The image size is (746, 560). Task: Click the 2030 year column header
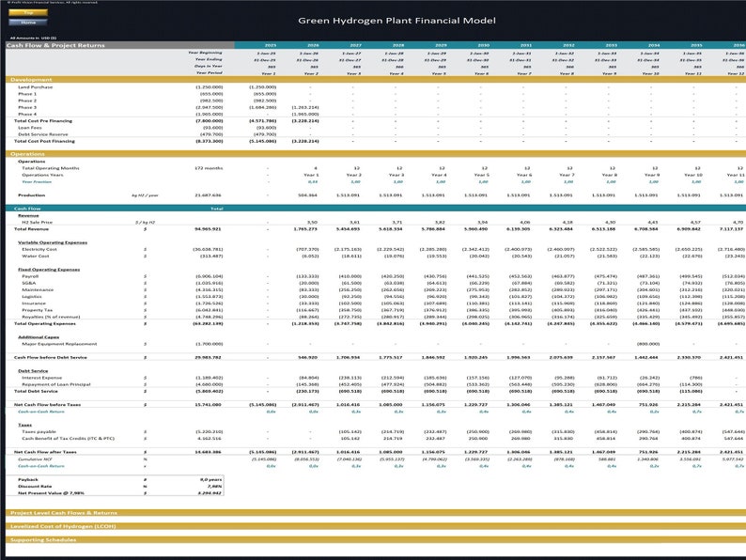coord(483,45)
